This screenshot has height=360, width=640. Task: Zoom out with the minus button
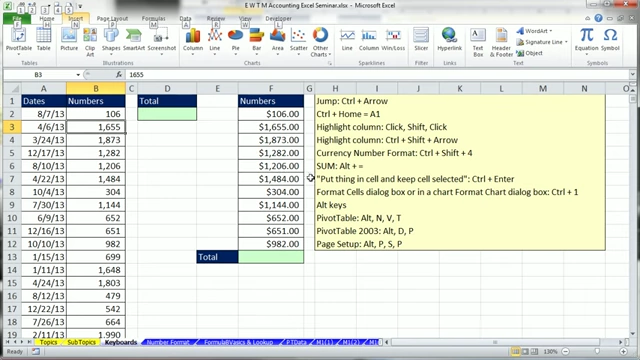tap(566, 351)
